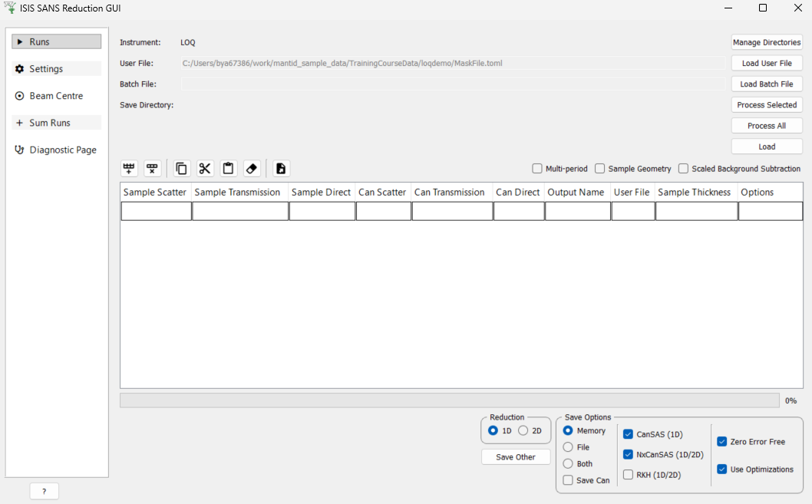Erase rows with the eraser icon
The height and width of the screenshot is (504, 812).
(252, 169)
